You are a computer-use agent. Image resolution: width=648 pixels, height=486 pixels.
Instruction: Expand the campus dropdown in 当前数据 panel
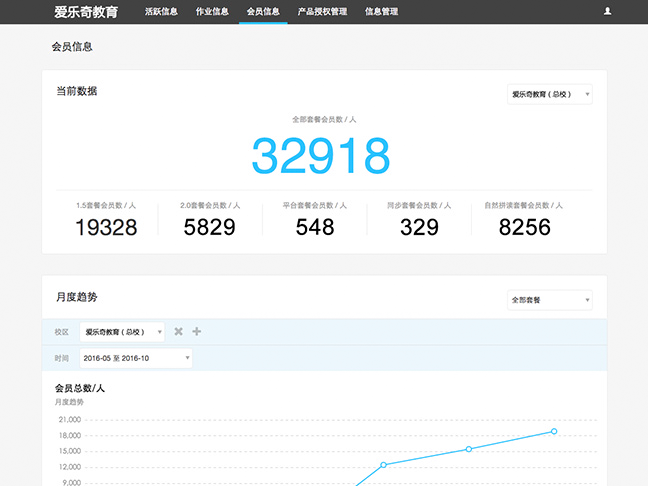549,95
